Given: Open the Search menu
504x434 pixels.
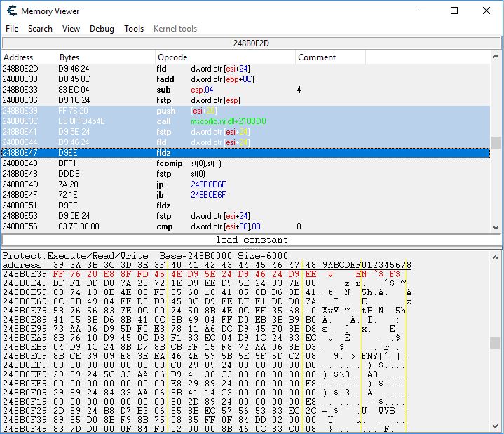Looking at the screenshot, I should tap(40, 29).
